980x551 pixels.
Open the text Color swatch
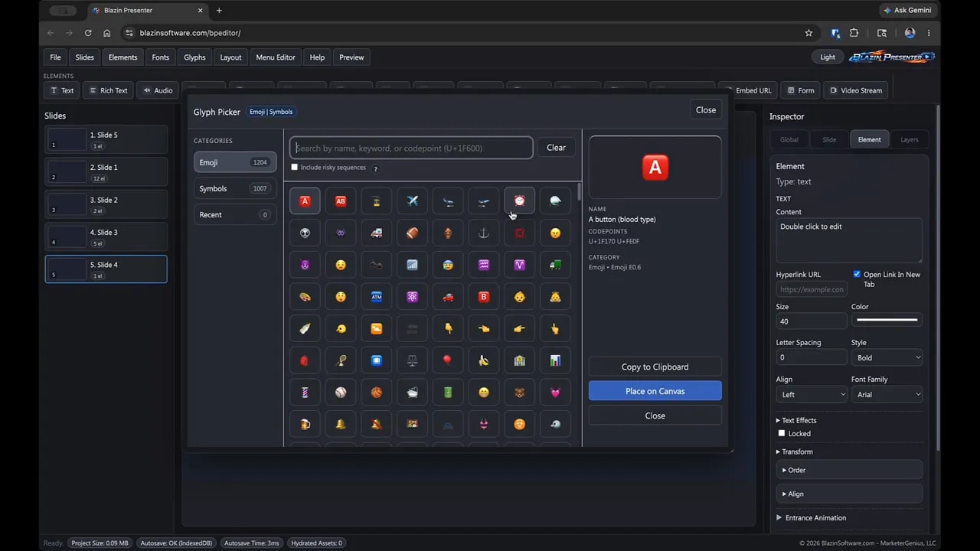point(887,320)
